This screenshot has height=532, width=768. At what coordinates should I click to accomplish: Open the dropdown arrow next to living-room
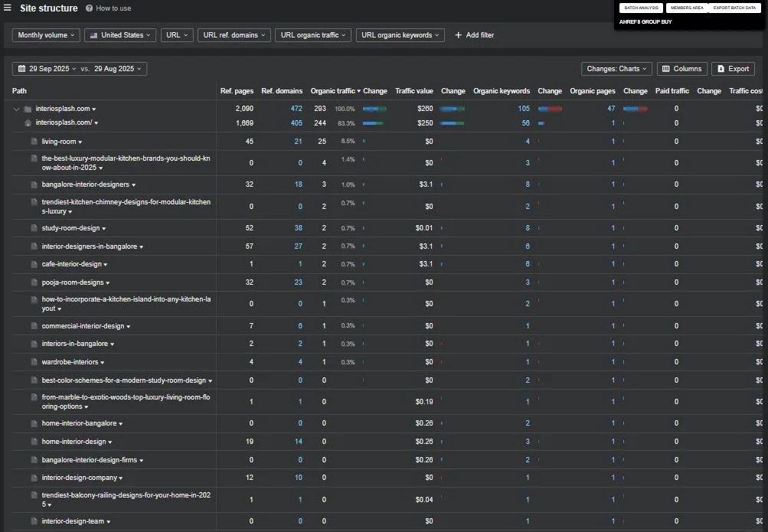pyautogui.click(x=80, y=142)
